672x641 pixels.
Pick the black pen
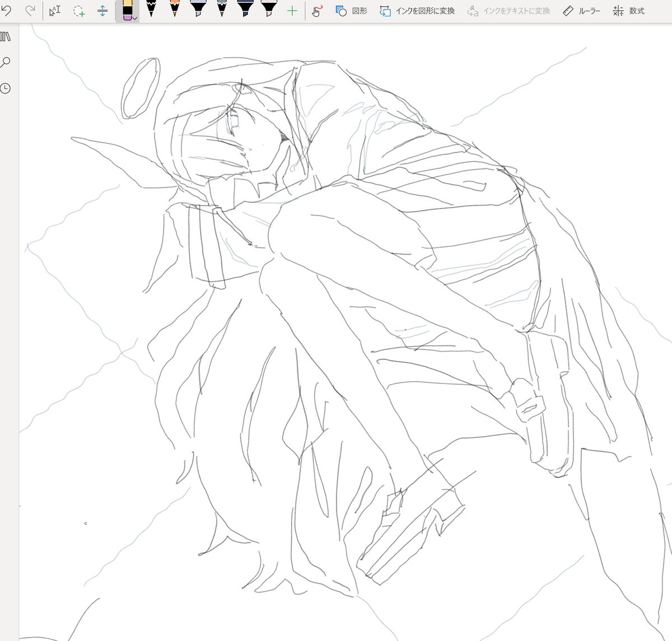click(x=151, y=8)
